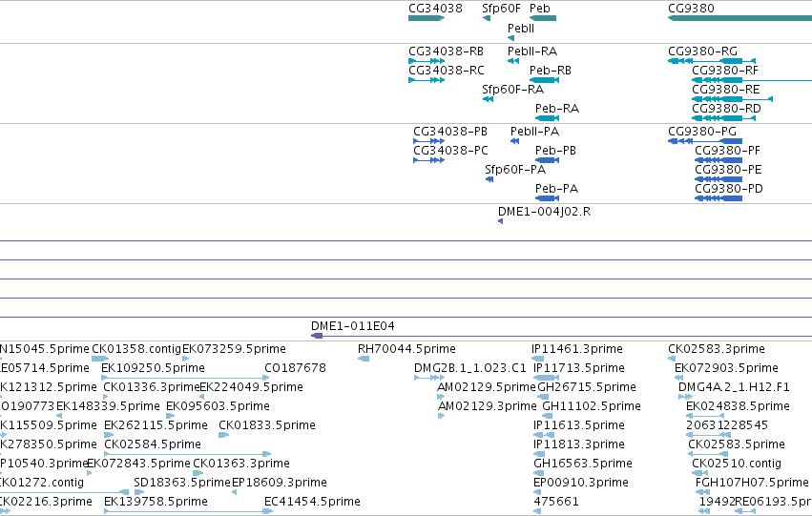This screenshot has width=812, height=516.
Task: Select the CG34038 gene feature
Action: (x=427, y=18)
